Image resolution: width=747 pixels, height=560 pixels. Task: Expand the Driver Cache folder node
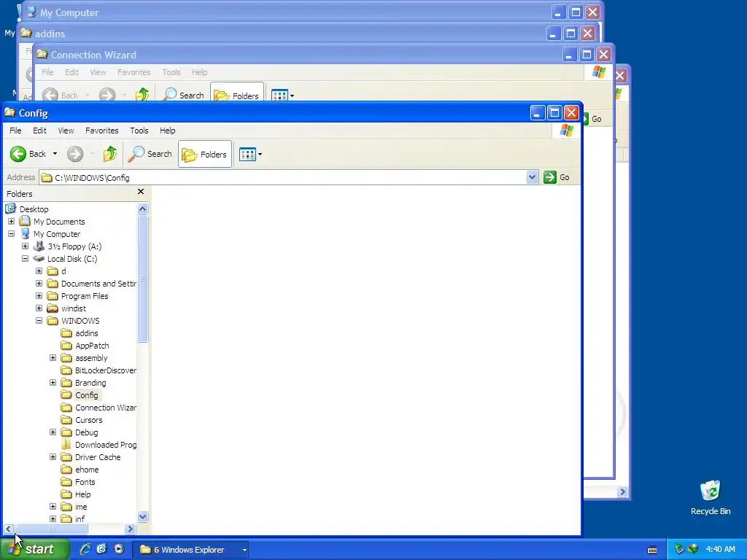click(53, 456)
